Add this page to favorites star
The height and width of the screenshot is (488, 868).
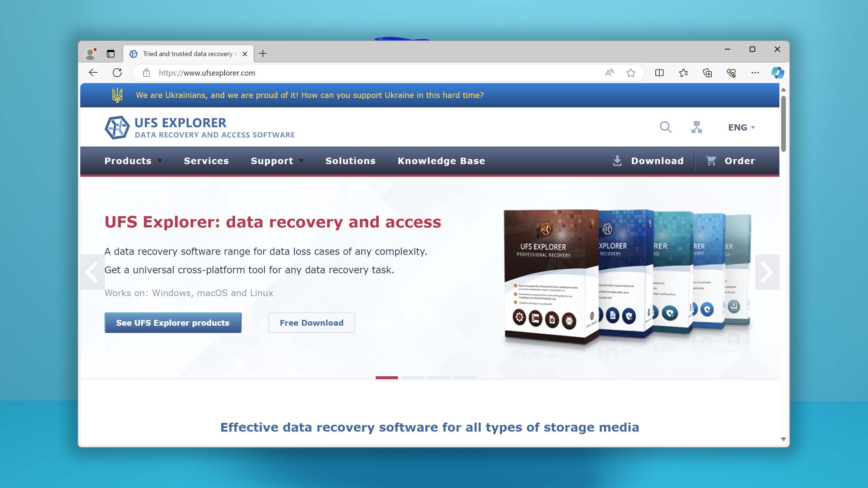point(631,73)
